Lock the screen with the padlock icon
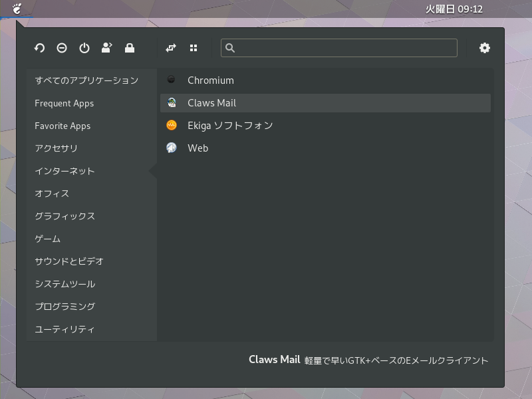The image size is (532, 399). click(130, 48)
